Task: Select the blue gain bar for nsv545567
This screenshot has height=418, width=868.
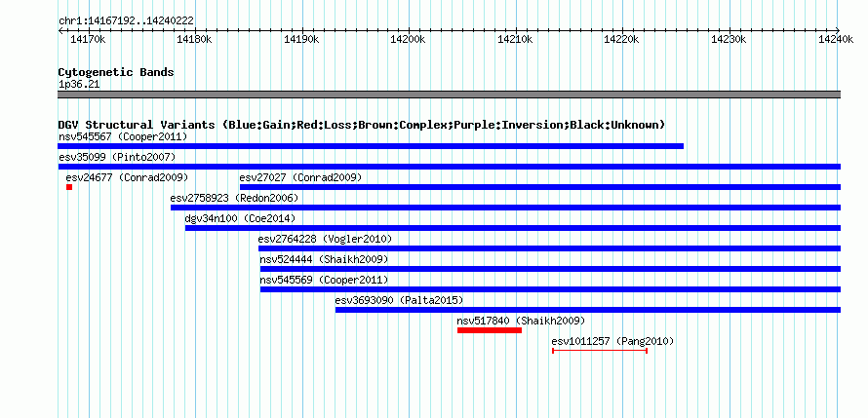Action: click(371, 146)
